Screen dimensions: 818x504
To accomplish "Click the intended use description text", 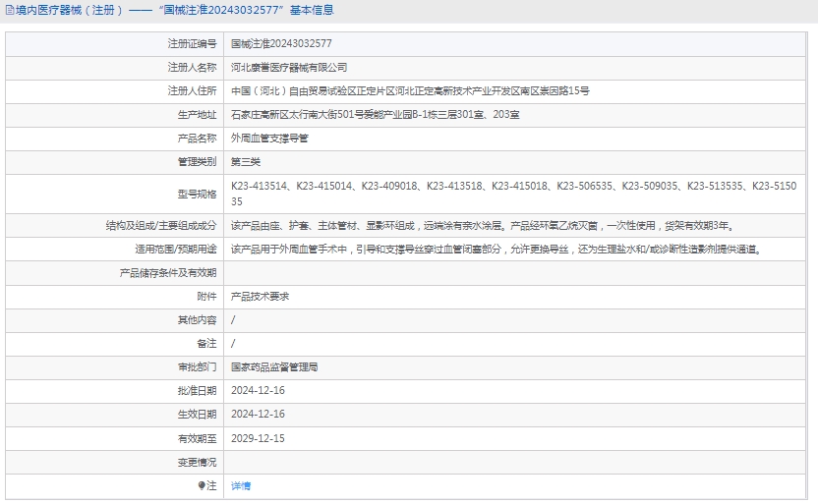I will (x=496, y=249).
